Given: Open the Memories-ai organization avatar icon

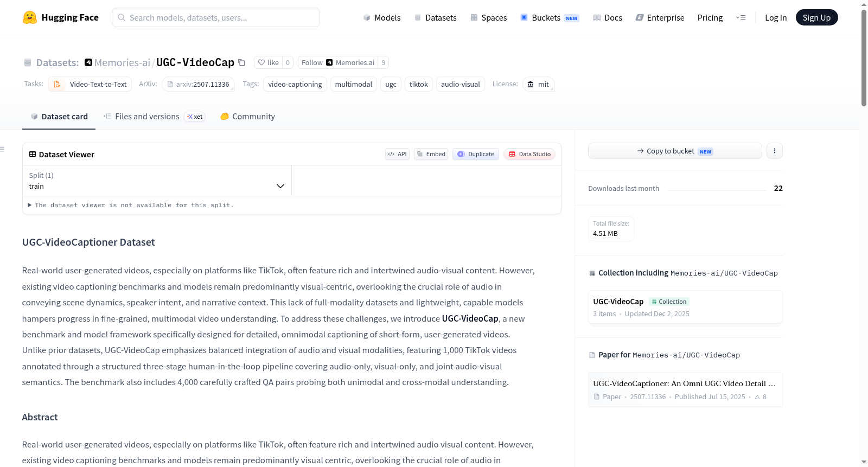Looking at the screenshot, I should tap(88, 62).
